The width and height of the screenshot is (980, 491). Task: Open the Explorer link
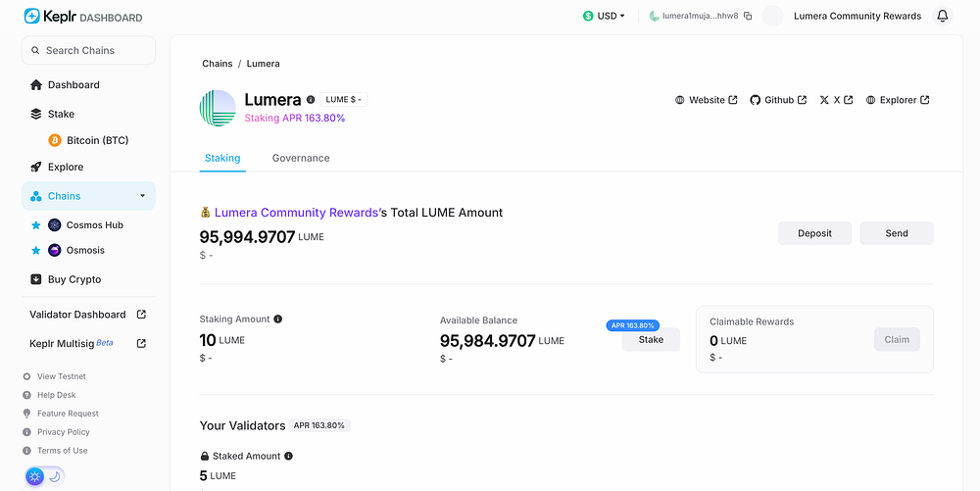(x=898, y=100)
